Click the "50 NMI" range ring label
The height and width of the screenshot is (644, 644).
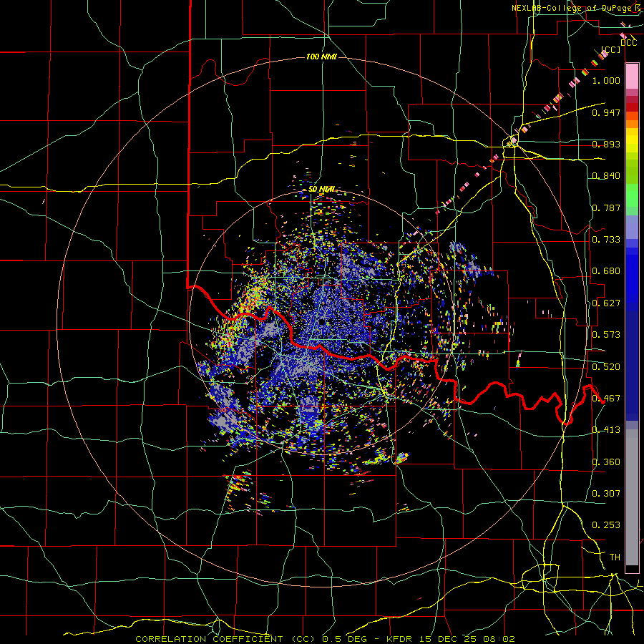[322, 190]
